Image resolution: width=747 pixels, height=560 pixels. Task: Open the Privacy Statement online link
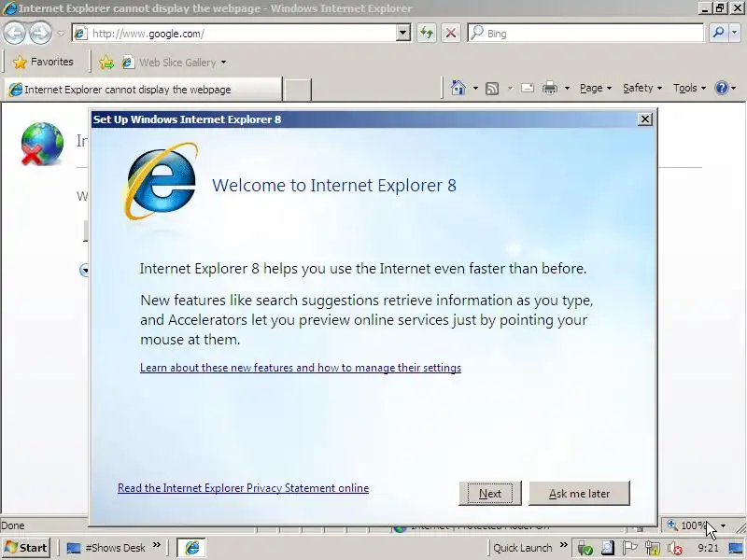click(x=243, y=488)
